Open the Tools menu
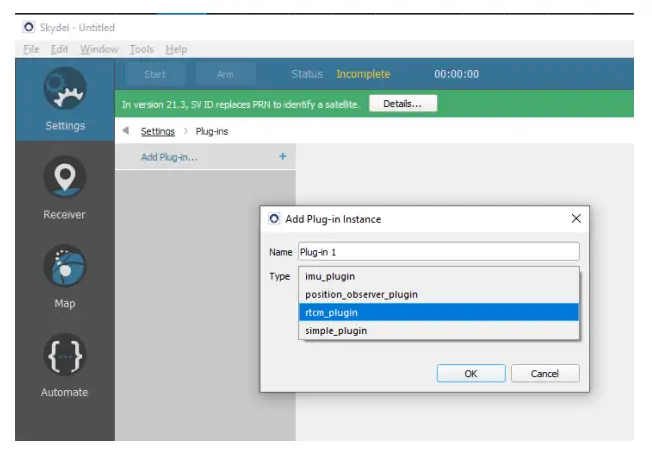 (141, 49)
